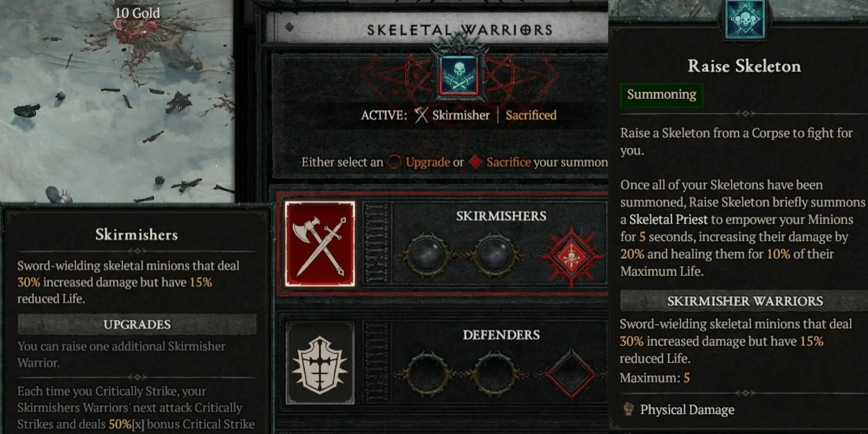
Task: Click the Upgrades section header in tooltip
Action: 137,324
